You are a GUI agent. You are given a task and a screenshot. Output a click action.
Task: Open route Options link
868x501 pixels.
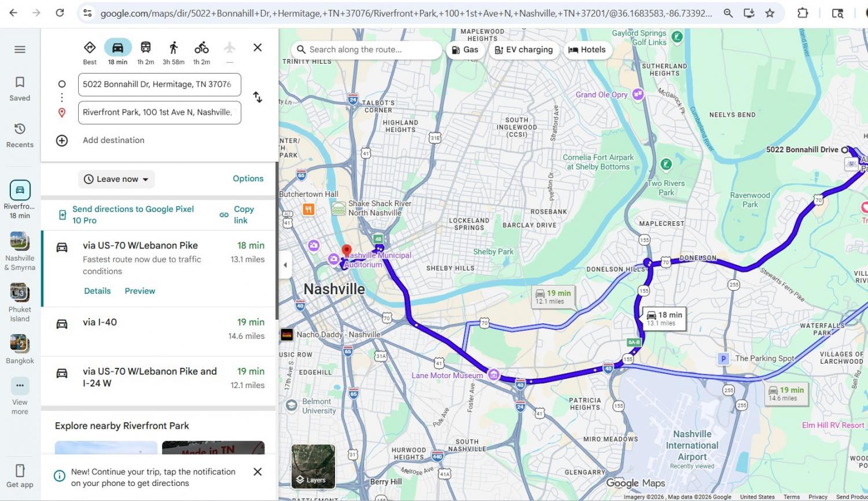click(248, 178)
